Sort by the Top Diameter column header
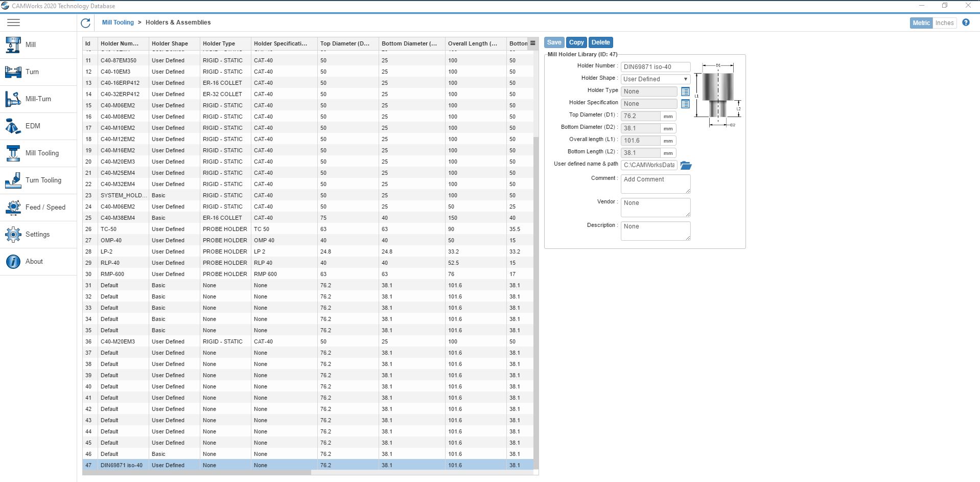The width and height of the screenshot is (980, 482). pyautogui.click(x=348, y=43)
